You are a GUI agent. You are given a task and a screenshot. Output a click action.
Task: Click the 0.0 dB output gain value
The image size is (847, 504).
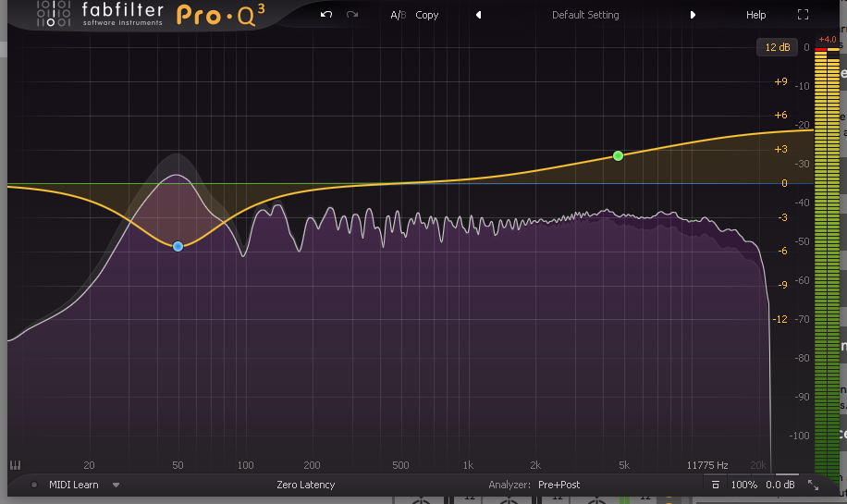tap(780, 485)
